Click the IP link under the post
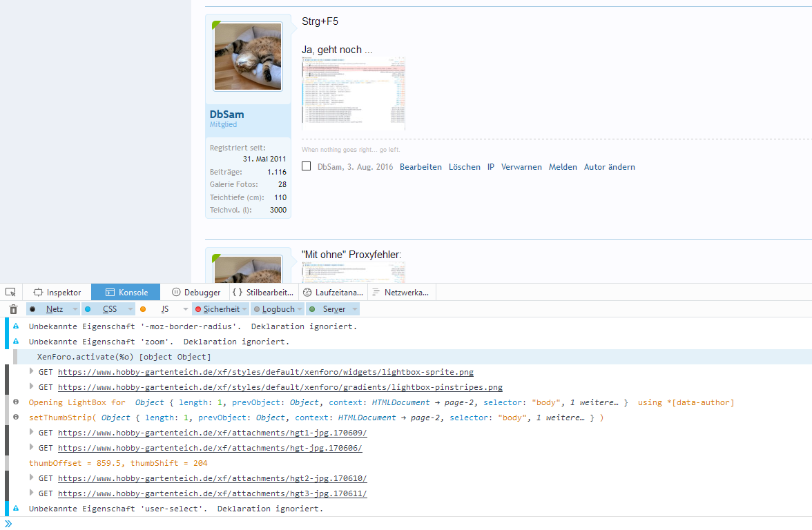This screenshot has width=812, height=530. pos(491,167)
